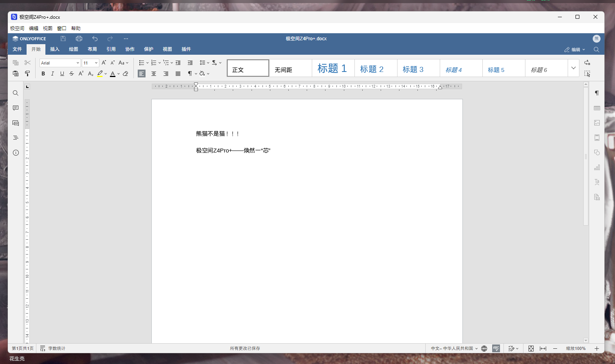Open image settings in right sidebar
Viewport: 615px width, 364px height.
pos(597,123)
